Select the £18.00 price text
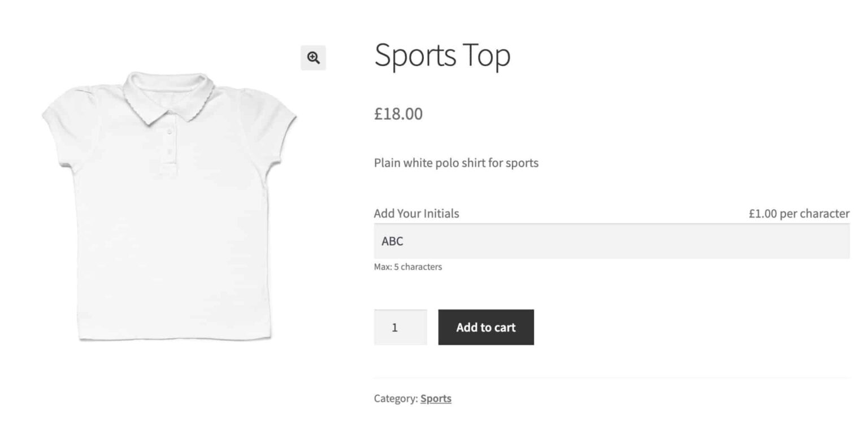 pos(398,114)
